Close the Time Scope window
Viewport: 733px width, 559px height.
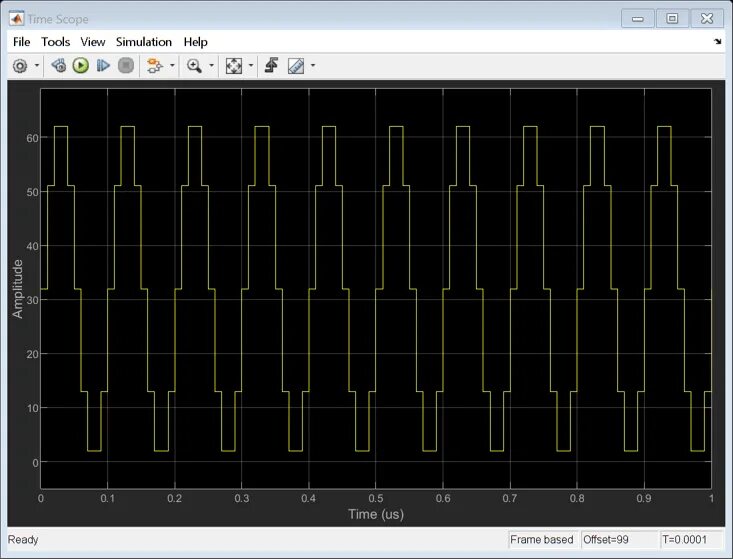pyautogui.click(x=707, y=19)
